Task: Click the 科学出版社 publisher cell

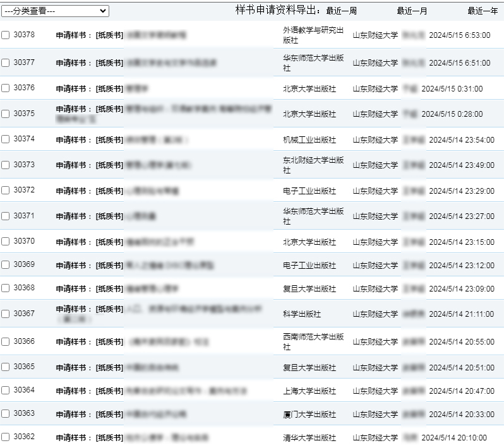Action: [302, 314]
